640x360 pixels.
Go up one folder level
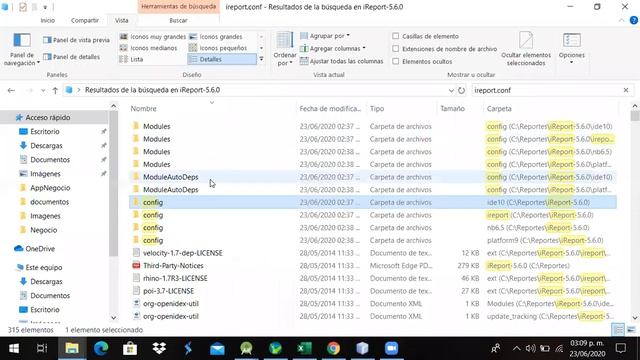pos(55,90)
